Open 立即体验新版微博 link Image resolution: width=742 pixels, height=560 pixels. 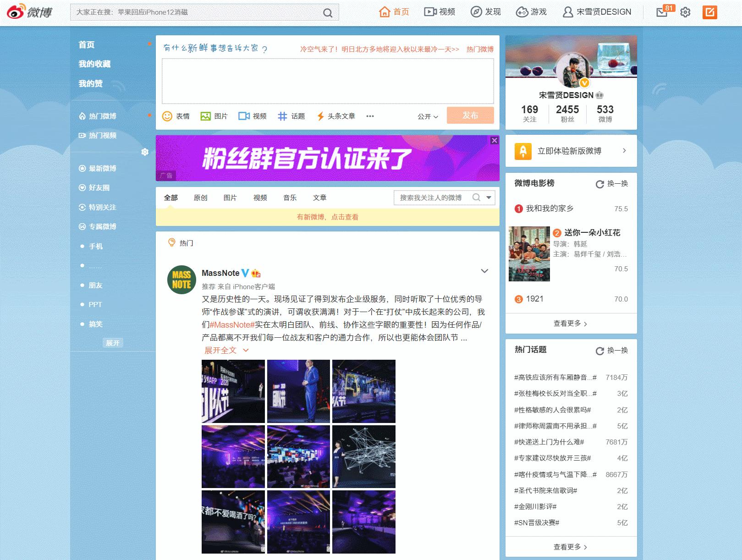click(x=570, y=151)
